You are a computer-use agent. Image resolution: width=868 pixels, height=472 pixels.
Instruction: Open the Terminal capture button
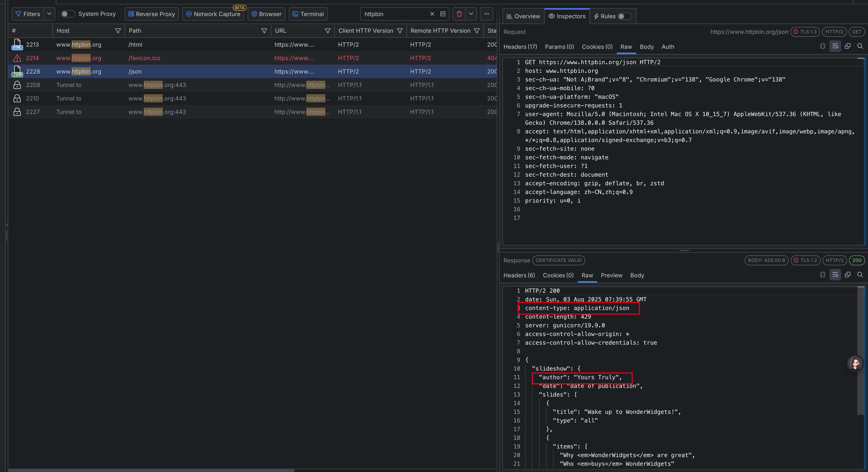click(x=308, y=14)
